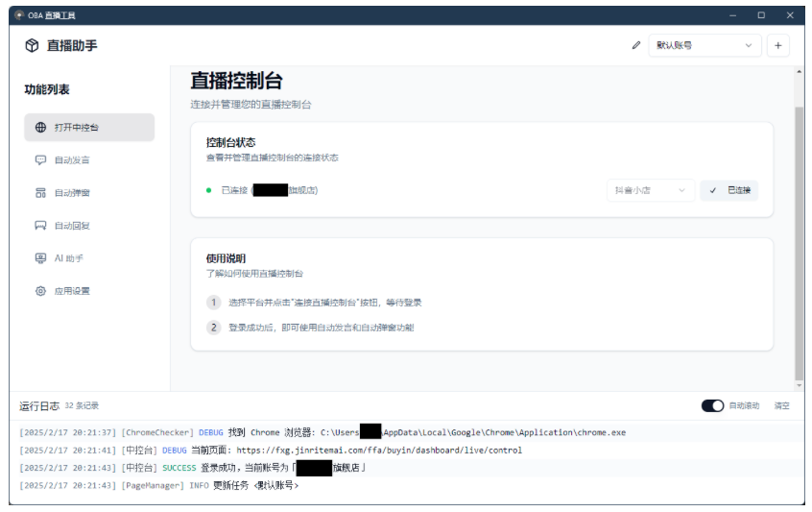Click the vertical scrollbar thumb

tap(800, 244)
